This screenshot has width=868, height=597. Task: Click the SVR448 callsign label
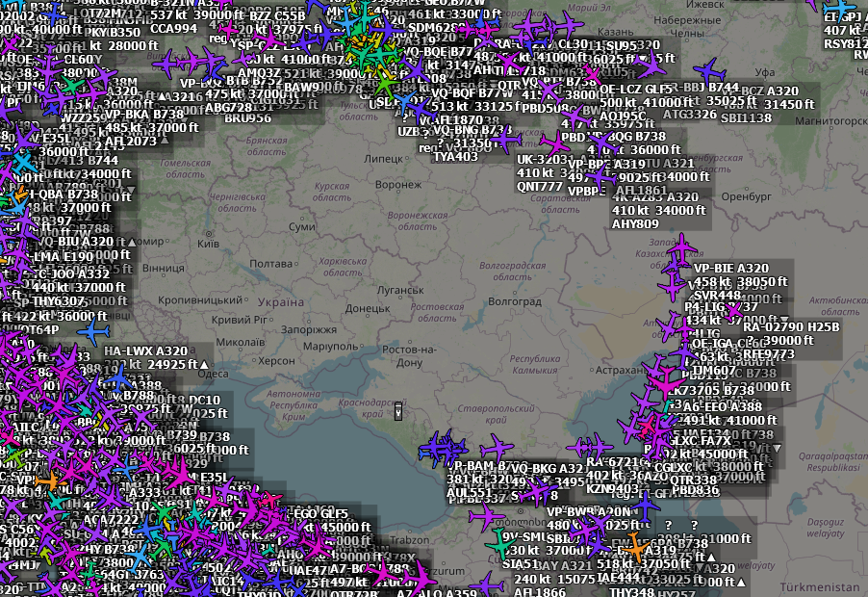(x=717, y=296)
